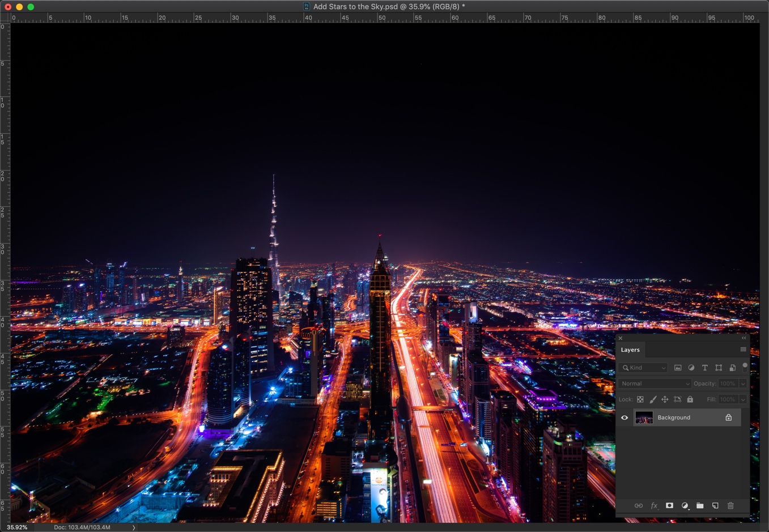Click the Doc size status text

[82, 527]
